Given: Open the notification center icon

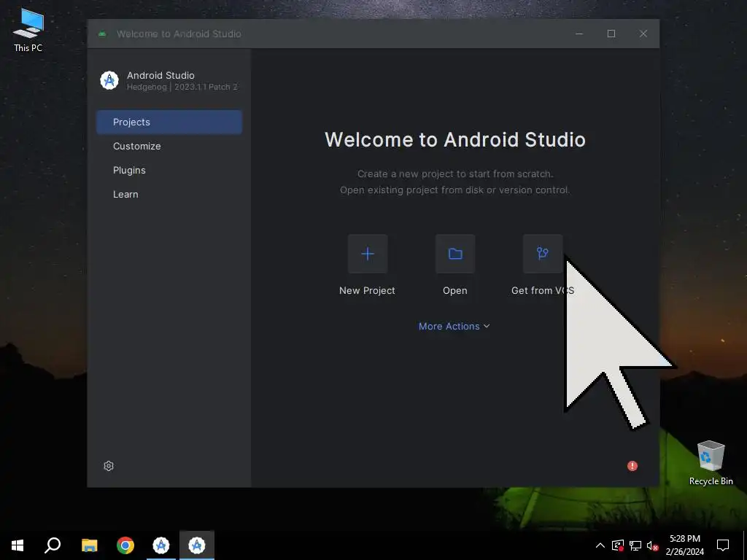Looking at the screenshot, I should pos(723,545).
